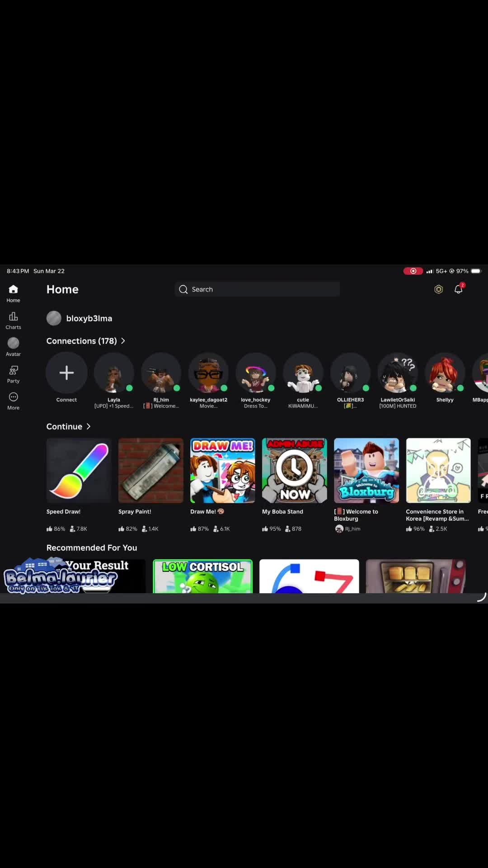Viewport: 488px width, 868px height.
Task: Click My Boba Stand 95% rating
Action: [272, 529]
